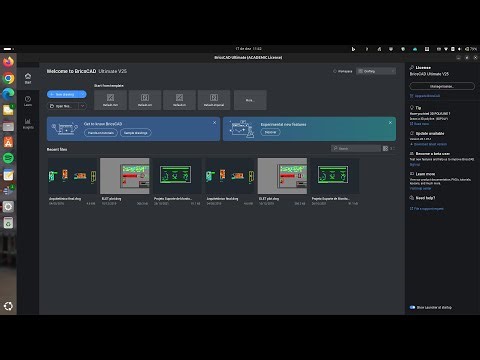Switch recent files to list view
This screenshot has height=360, width=480.
(392, 148)
